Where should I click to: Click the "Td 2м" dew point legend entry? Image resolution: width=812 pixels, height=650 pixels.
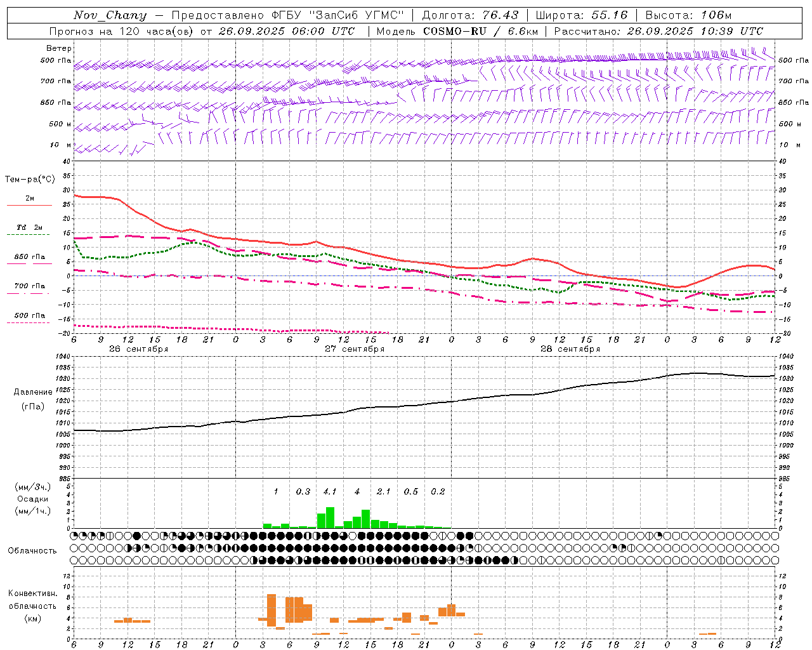pos(30,227)
